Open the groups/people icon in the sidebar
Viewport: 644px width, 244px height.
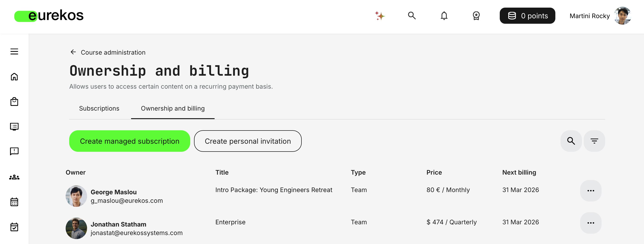tap(14, 177)
